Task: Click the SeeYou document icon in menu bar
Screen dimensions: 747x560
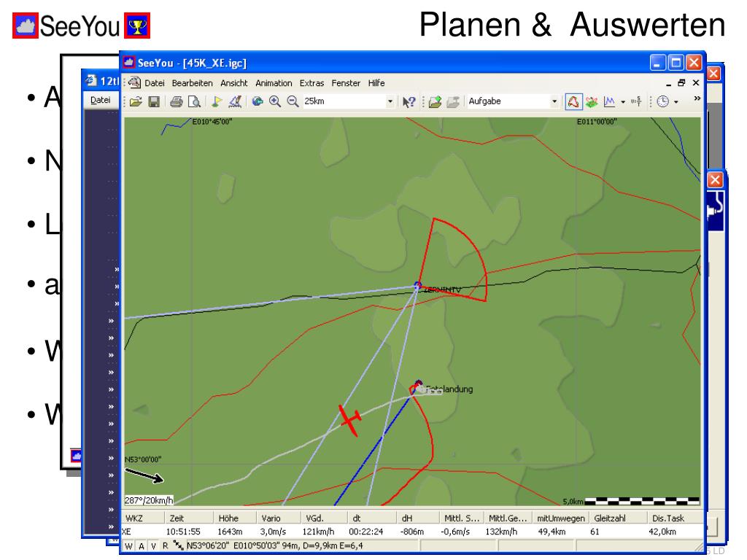Action: [135, 82]
